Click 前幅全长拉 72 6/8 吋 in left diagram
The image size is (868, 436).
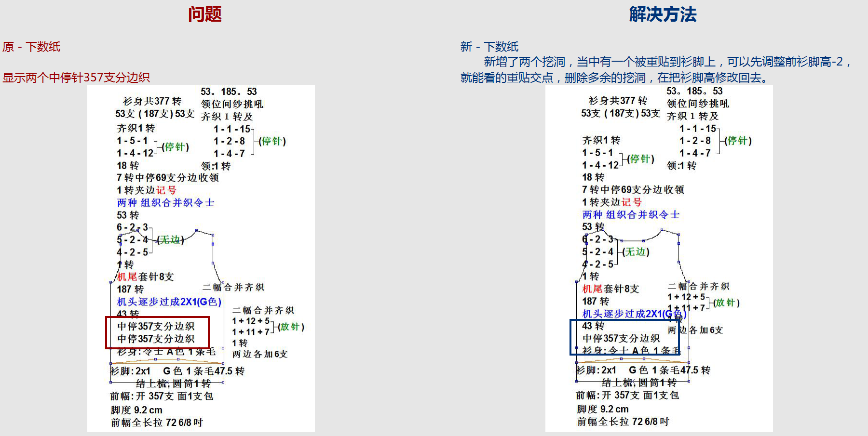tap(157, 423)
